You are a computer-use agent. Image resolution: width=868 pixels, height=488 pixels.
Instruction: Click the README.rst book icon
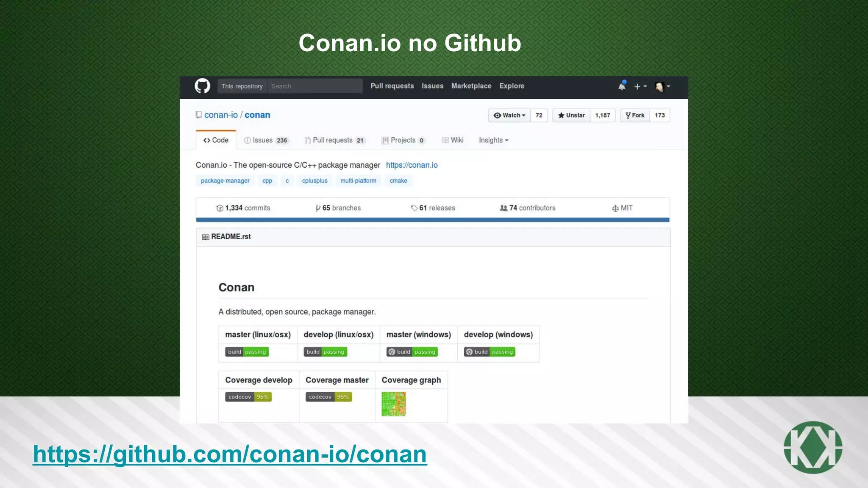coord(206,237)
